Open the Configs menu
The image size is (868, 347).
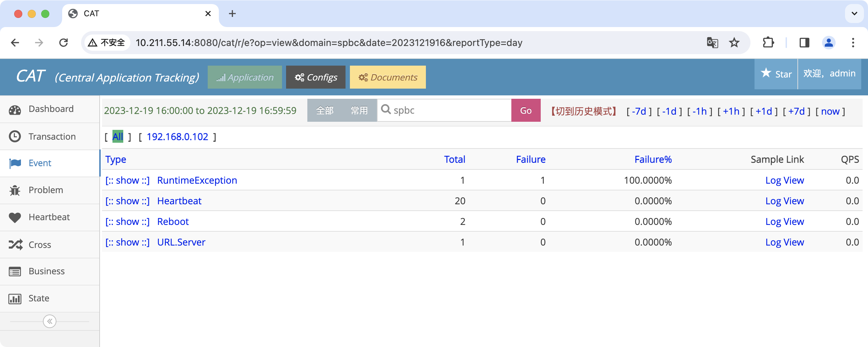click(x=315, y=77)
